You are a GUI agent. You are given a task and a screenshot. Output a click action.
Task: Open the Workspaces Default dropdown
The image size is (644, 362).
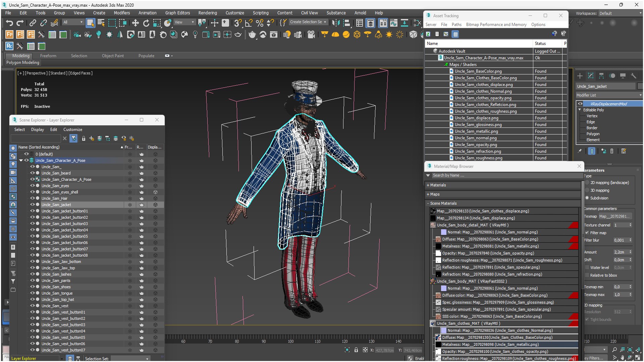pos(620,13)
